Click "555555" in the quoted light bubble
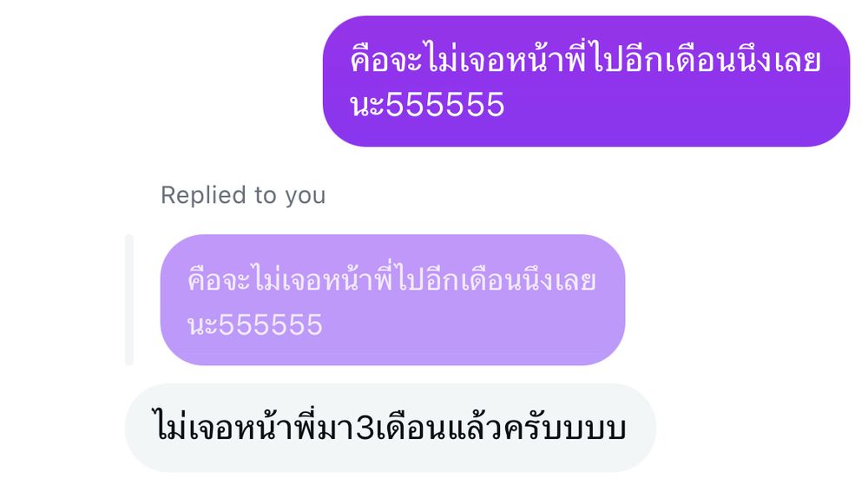 (270, 325)
